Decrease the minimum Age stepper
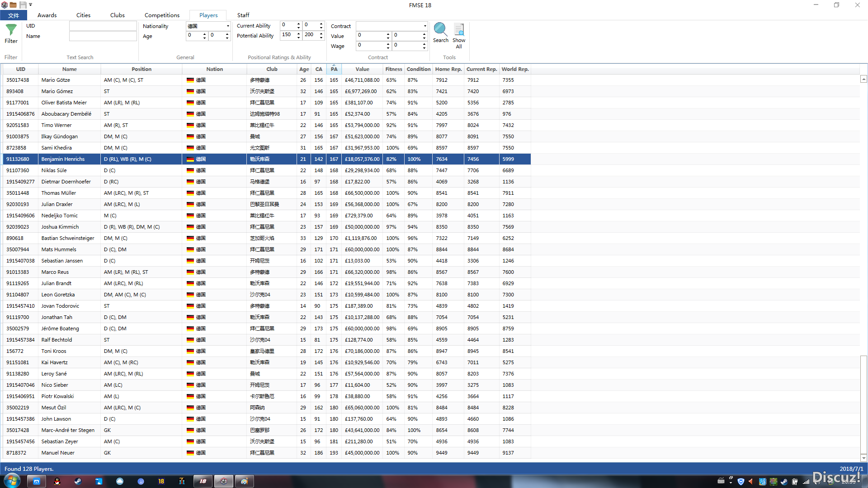 click(204, 38)
